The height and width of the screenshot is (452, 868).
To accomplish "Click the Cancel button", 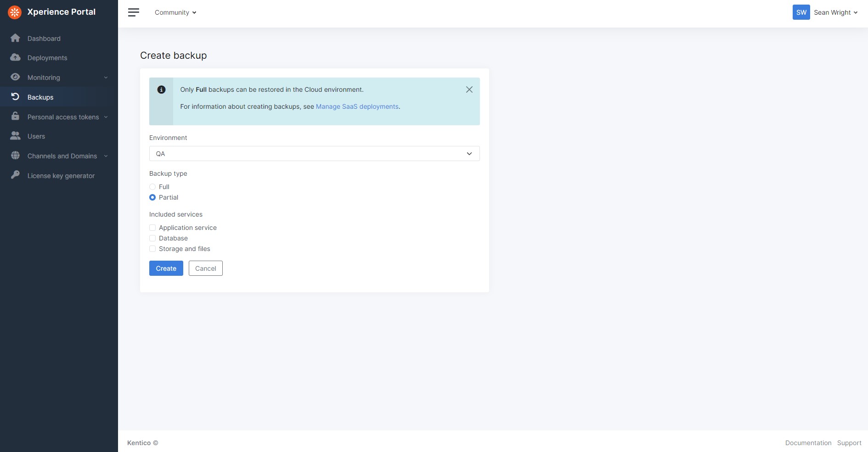I will (206, 268).
